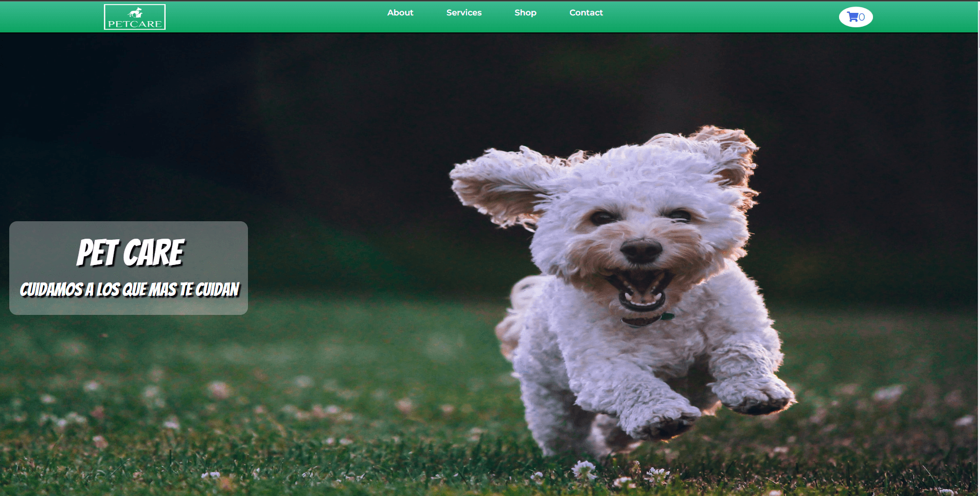Click the 'Cuidamos a los que mas te cuidan' tagline

click(130, 290)
